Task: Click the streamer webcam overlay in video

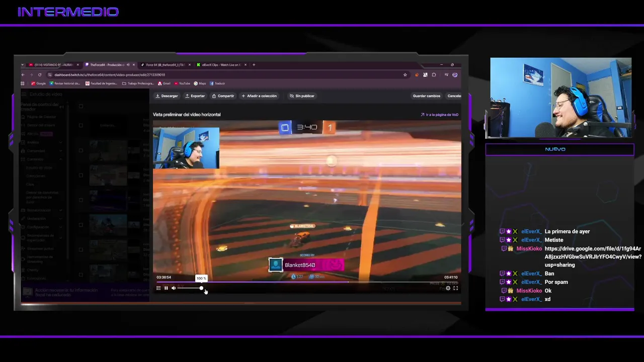Action: coord(186,148)
